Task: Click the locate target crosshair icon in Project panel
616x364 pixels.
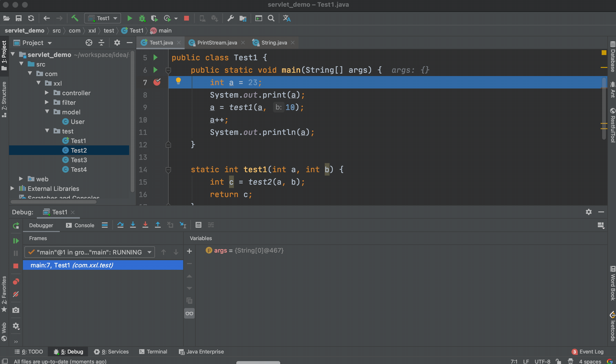Action: (89, 43)
